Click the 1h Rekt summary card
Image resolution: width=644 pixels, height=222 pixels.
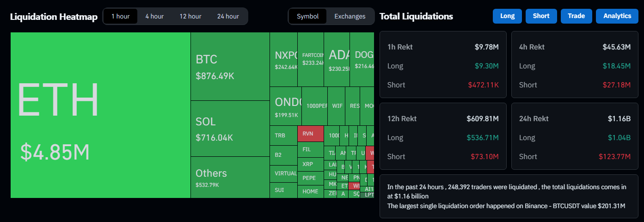coord(443,64)
